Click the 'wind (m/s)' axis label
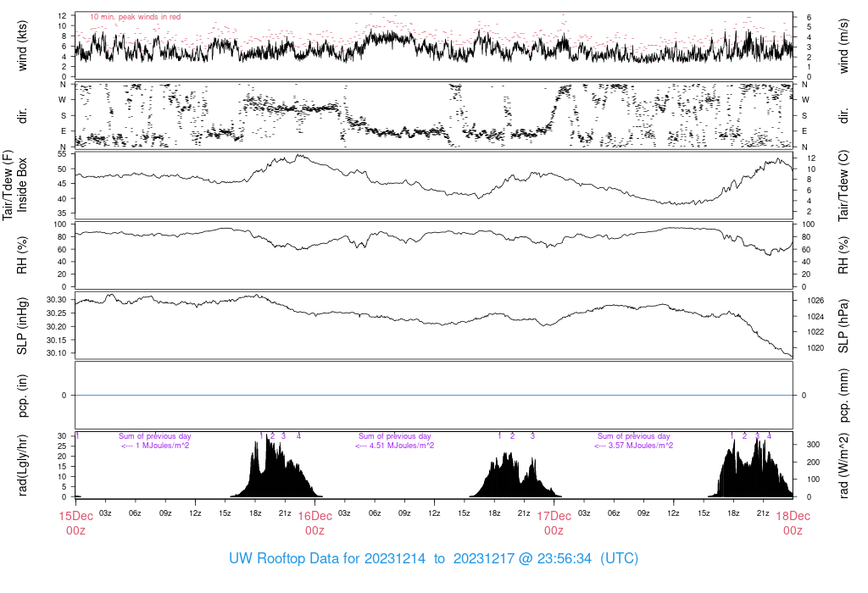 click(x=843, y=46)
